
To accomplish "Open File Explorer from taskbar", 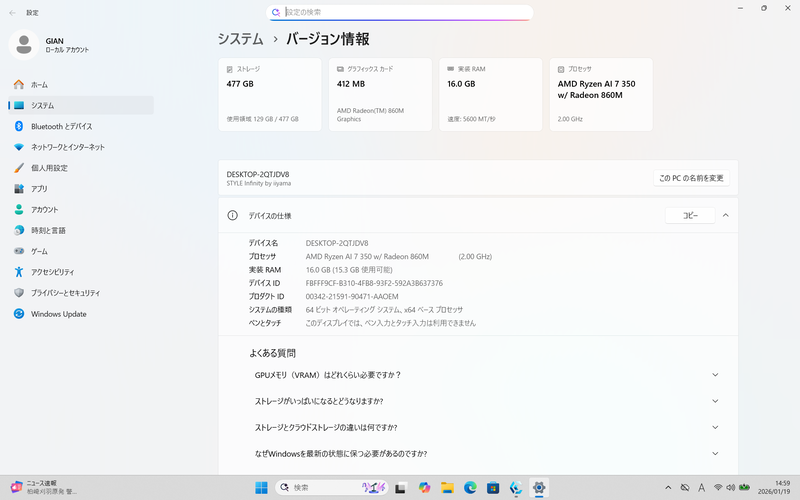I will pyautogui.click(x=447, y=488).
